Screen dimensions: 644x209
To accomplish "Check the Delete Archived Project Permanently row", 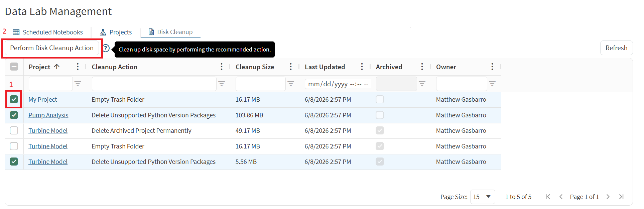I will pyautogui.click(x=14, y=130).
